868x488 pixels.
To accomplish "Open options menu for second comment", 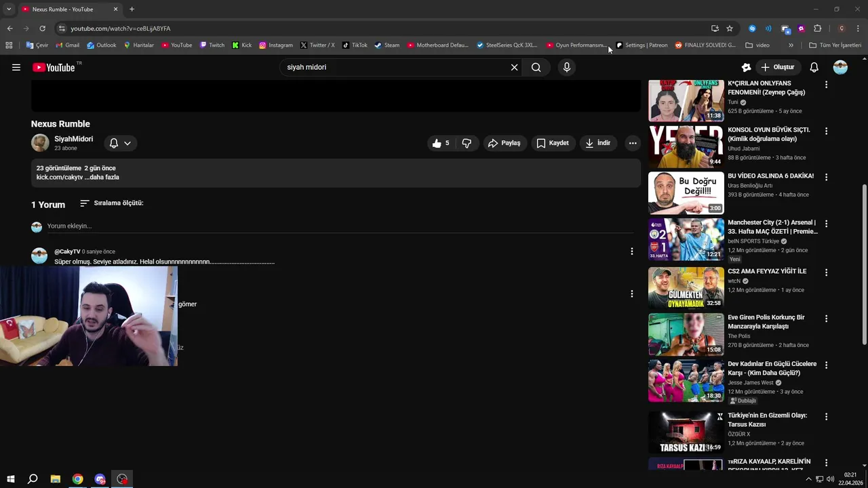I will (x=632, y=294).
